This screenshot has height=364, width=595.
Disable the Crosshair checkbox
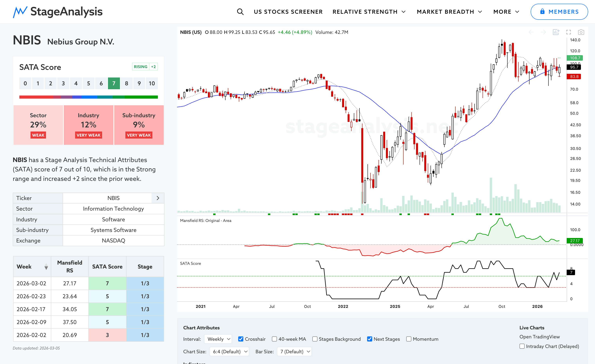[x=241, y=339]
